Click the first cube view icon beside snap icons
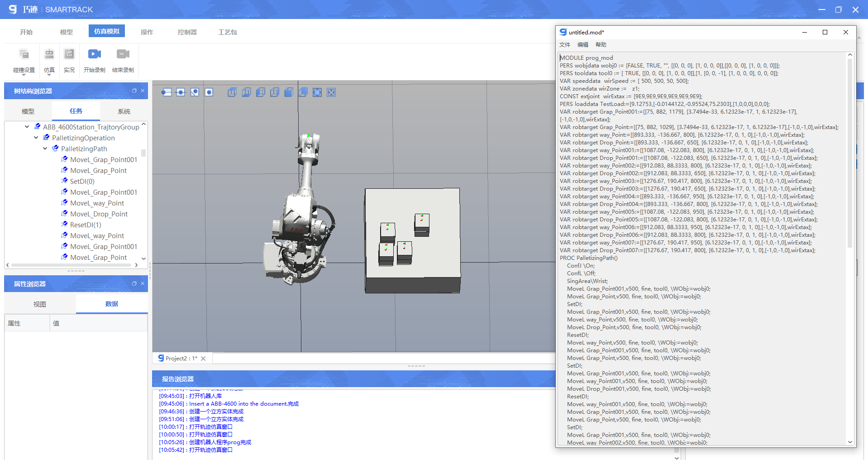 click(x=232, y=92)
